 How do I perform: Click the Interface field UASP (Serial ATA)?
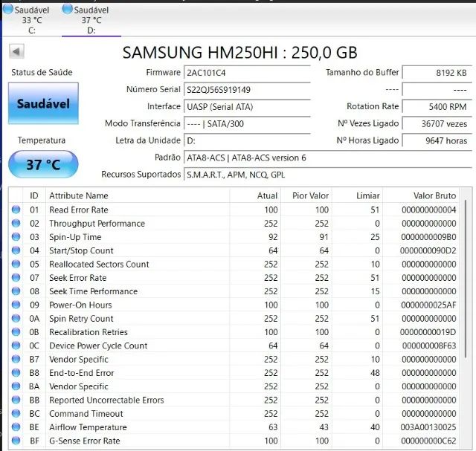pos(247,107)
